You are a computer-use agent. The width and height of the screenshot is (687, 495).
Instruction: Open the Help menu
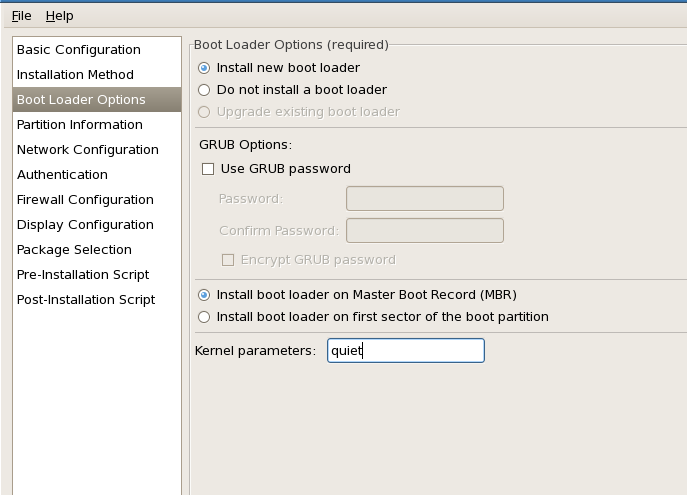(x=59, y=16)
